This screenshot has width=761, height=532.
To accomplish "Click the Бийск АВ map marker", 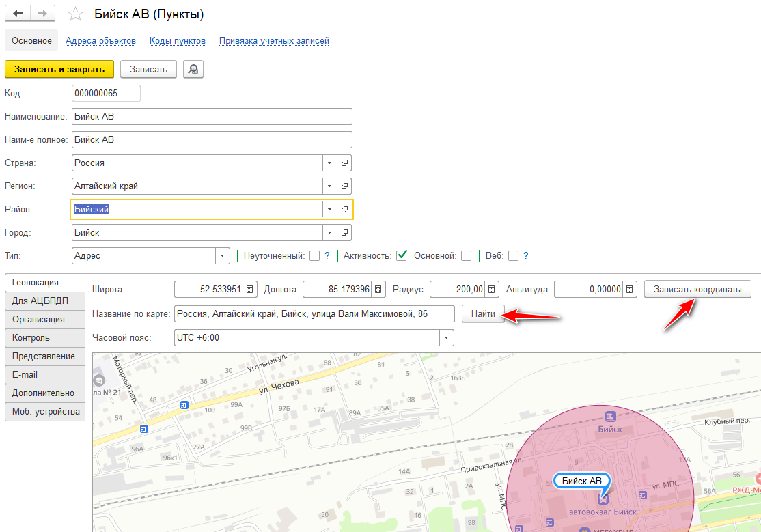I will (x=581, y=481).
